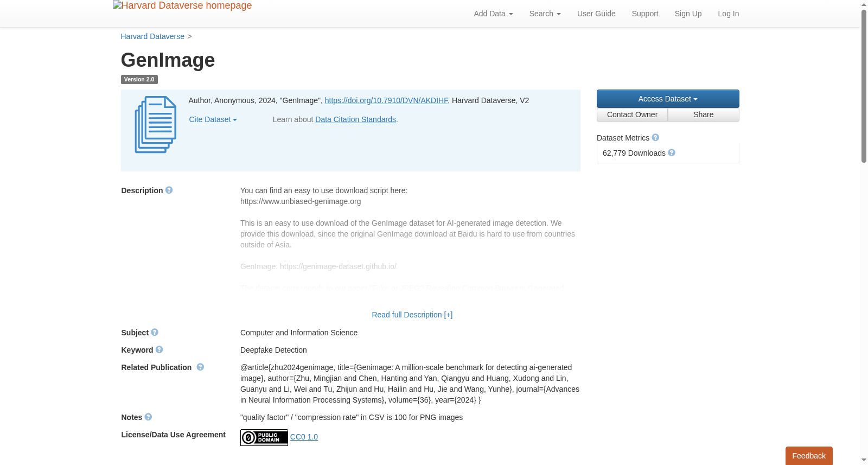Follow the Harvard Dataverse breadcrumb link
Screen dimensions: 868x465
tap(152, 36)
